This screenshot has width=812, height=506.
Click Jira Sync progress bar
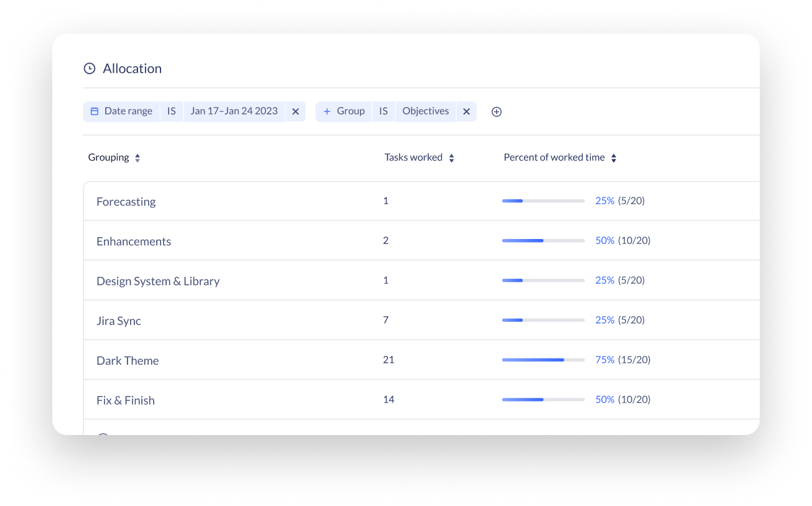click(543, 320)
